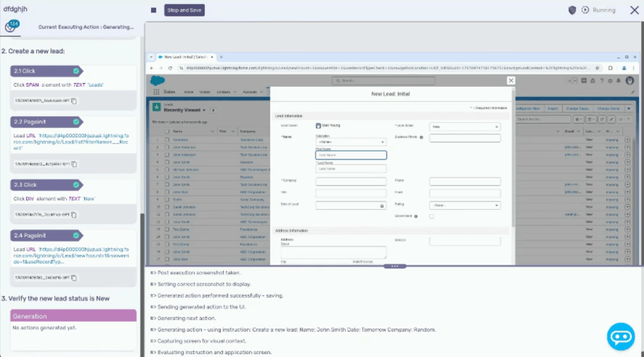Open the Salutation dropdown
Screen dimensions: 644x357
pos(351,142)
